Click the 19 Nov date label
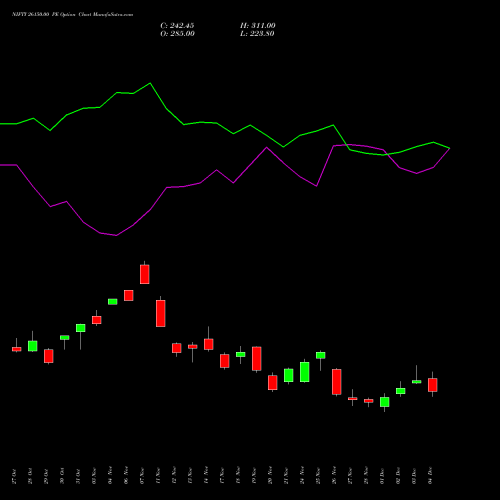The width and height of the screenshot is (500, 500). click(254, 476)
